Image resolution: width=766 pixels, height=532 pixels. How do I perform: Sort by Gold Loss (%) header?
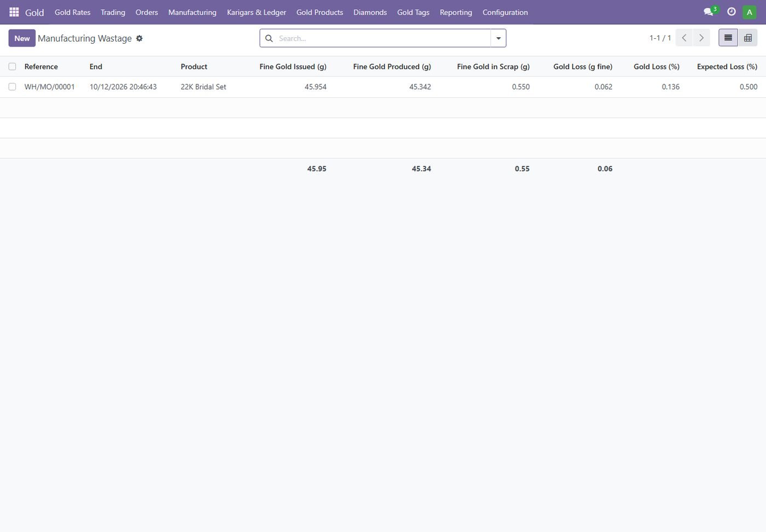point(657,67)
